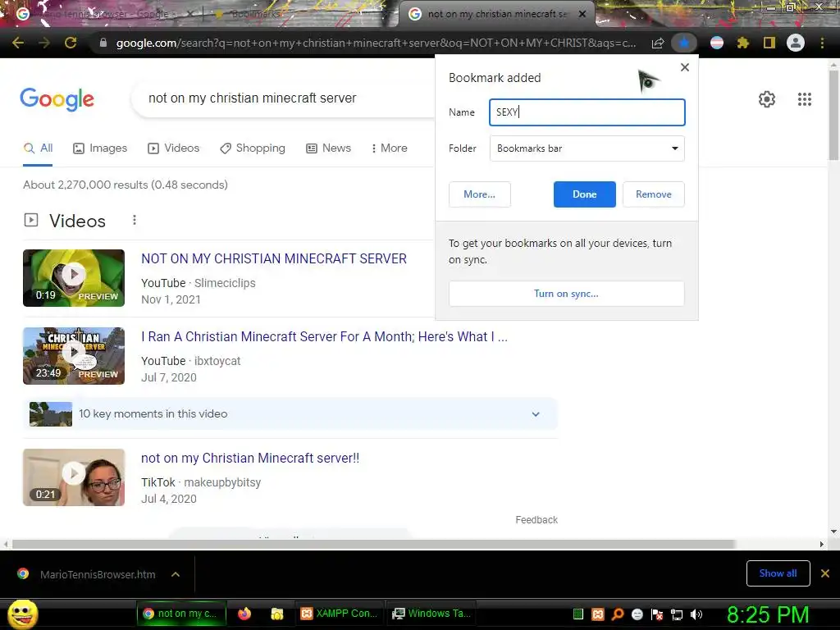Click the bookmark Name field containing SEXY

pos(587,112)
